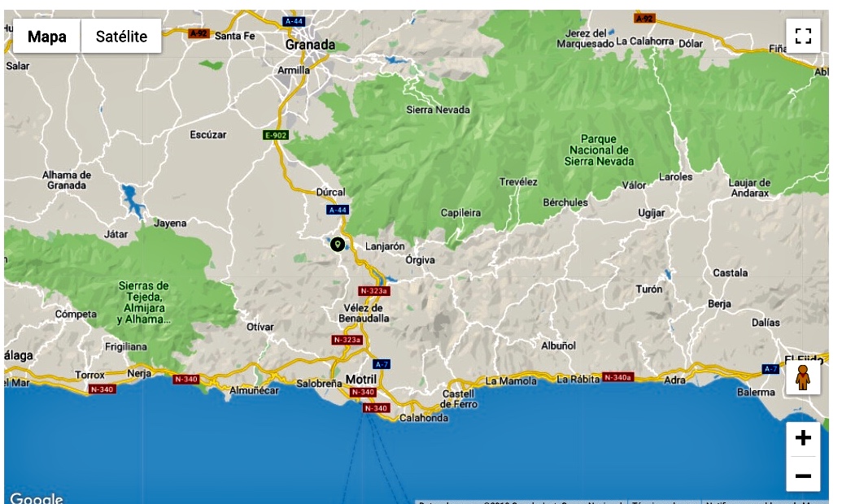Screen dimensions: 842x504
Task: Click the black location marker pin
Action: tap(337, 244)
